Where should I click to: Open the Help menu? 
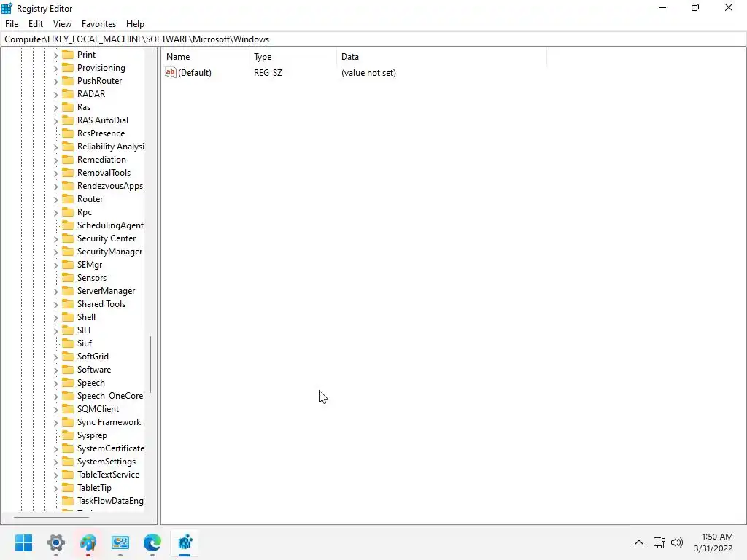coord(135,24)
